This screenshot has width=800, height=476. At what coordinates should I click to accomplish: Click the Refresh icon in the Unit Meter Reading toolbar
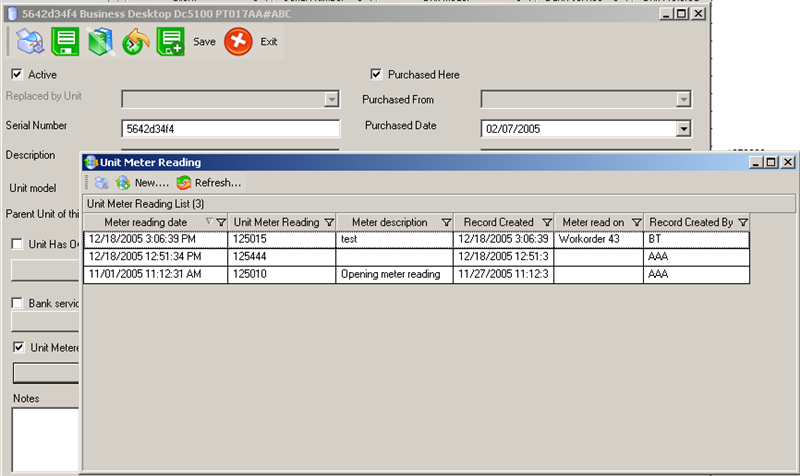click(184, 183)
